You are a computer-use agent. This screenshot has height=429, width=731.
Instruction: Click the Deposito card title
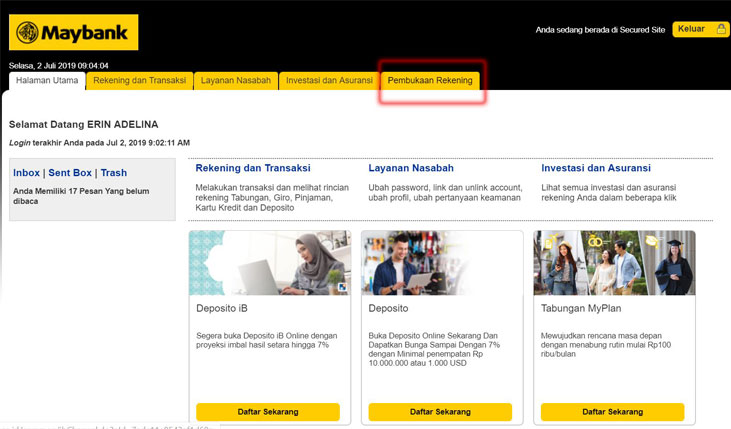[388, 308]
